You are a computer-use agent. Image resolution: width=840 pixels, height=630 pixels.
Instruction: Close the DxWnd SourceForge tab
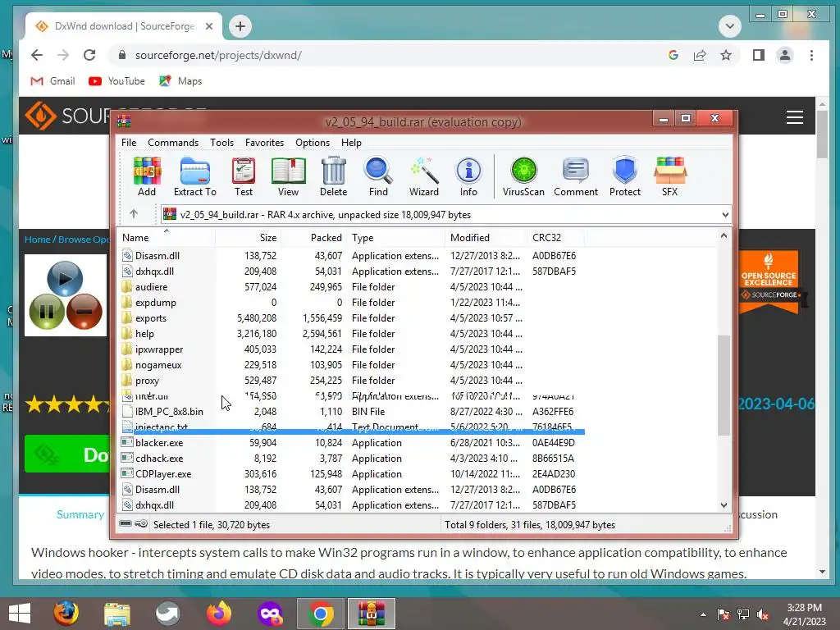click(209, 26)
